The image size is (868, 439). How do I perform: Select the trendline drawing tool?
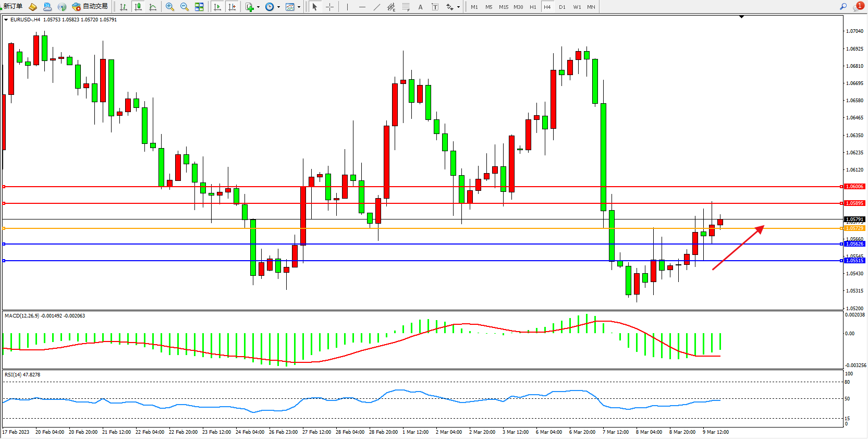[x=377, y=7]
